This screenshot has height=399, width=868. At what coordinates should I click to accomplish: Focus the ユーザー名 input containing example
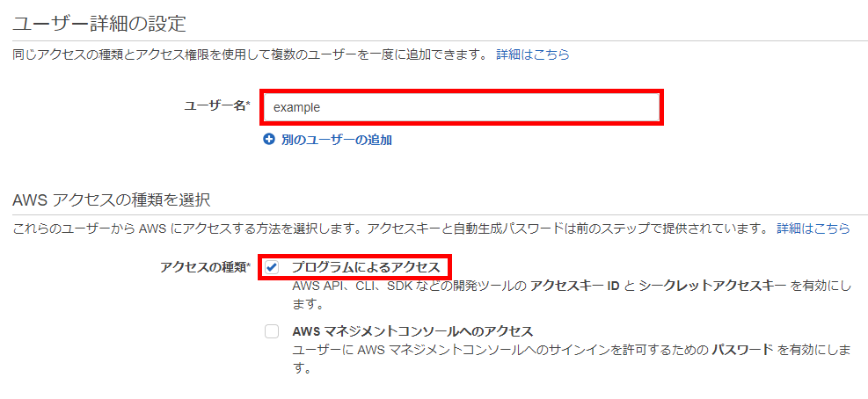click(461, 108)
